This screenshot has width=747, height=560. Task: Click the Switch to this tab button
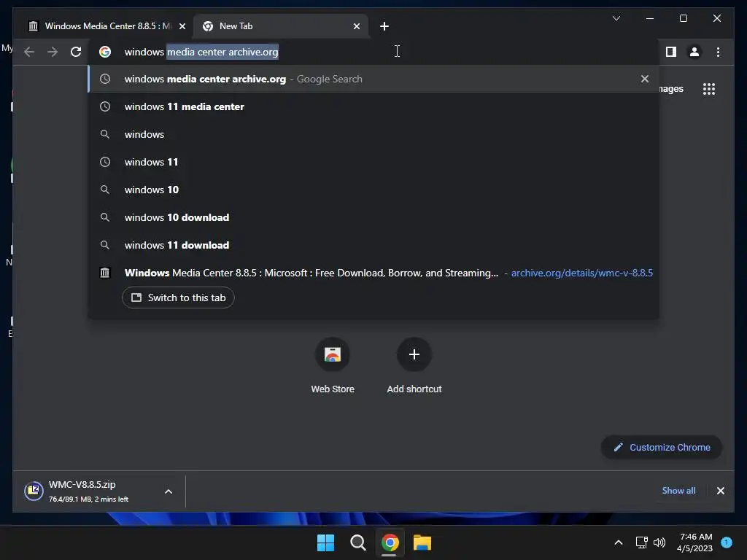[x=178, y=297]
